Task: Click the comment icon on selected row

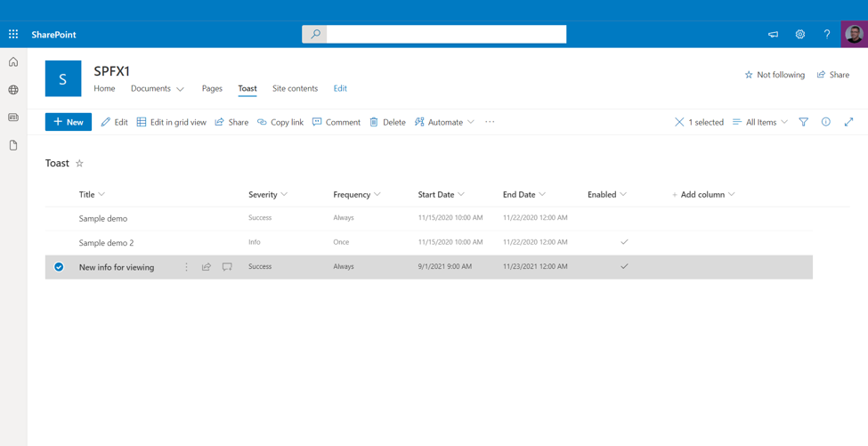Action: tap(227, 267)
